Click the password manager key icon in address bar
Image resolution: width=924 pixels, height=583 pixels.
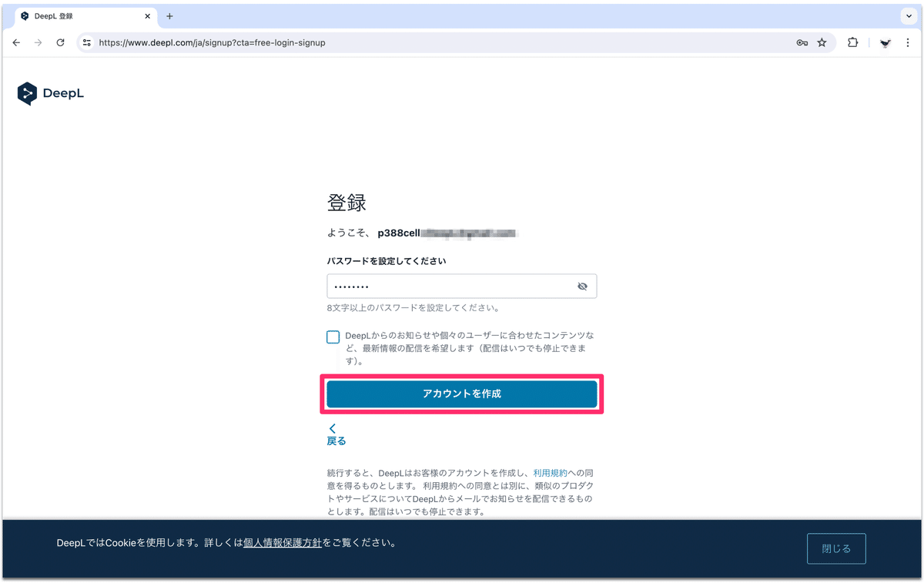pos(802,42)
